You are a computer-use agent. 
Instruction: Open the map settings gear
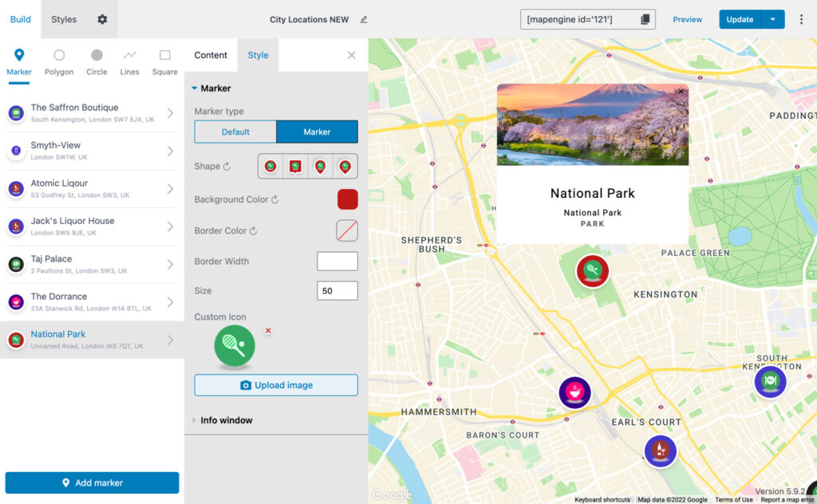pos(101,19)
